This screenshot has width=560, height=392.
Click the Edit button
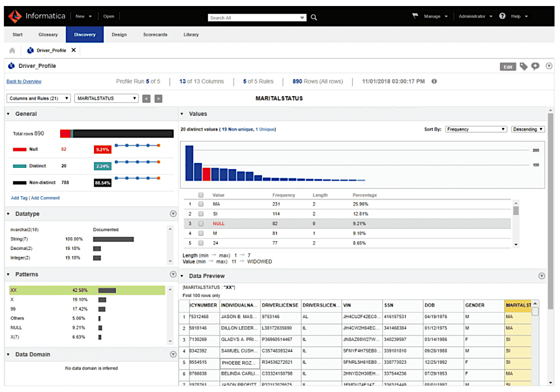pyautogui.click(x=508, y=66)
